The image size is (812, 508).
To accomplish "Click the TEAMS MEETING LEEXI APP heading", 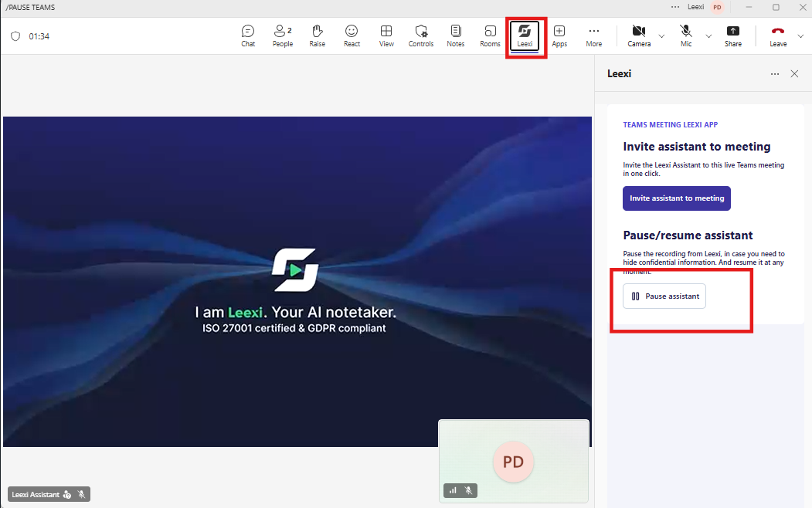I will coord(670,124).
